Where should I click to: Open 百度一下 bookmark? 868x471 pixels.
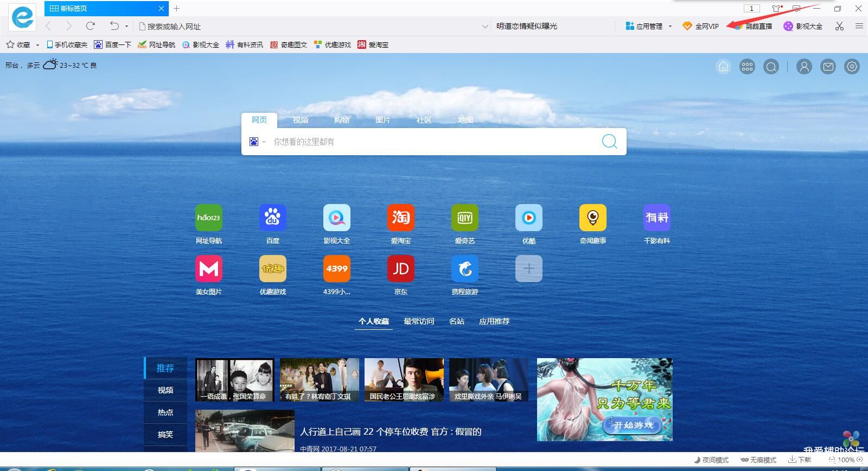click(112, 44)
